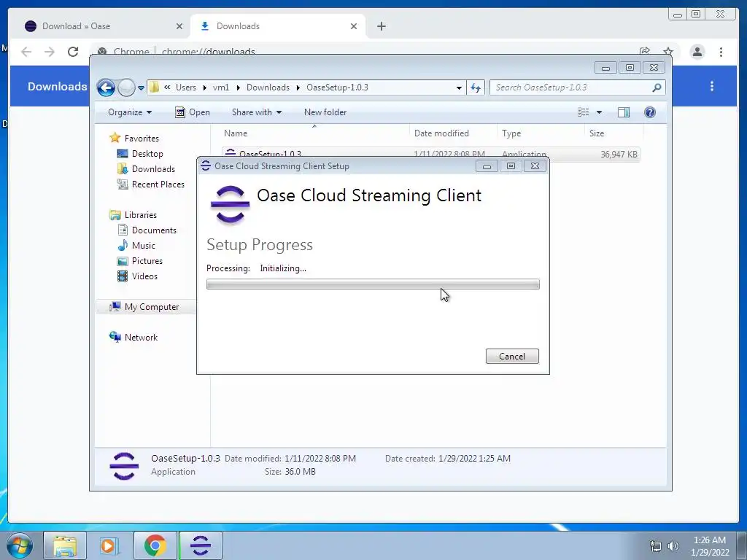This screenshot has height=560, width=747.
Task: Open the network tray icon
Action: tap(656, 547)
